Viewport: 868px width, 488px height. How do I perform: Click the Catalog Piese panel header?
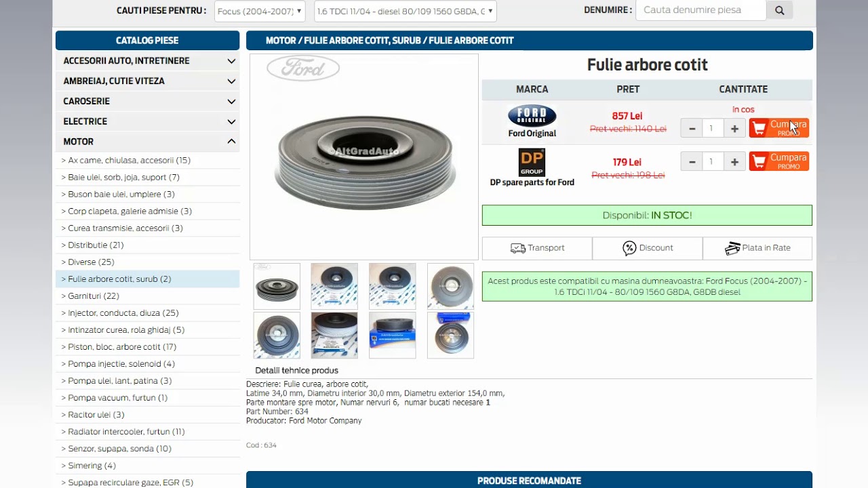click(x=147, y=41)
